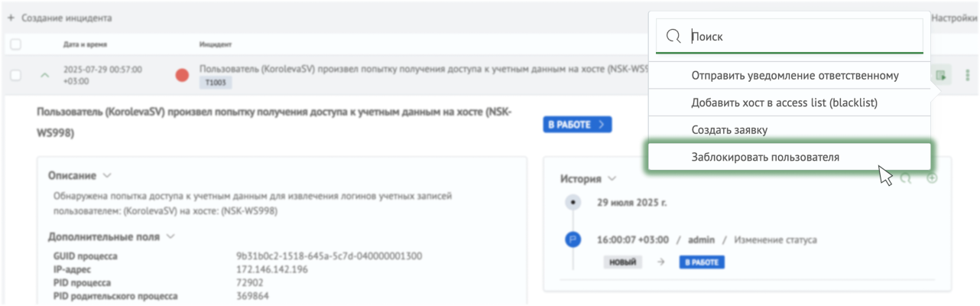Click the blue flag status-change marker in History
This screenshot has width=980, height=306.
coord(572,240)
